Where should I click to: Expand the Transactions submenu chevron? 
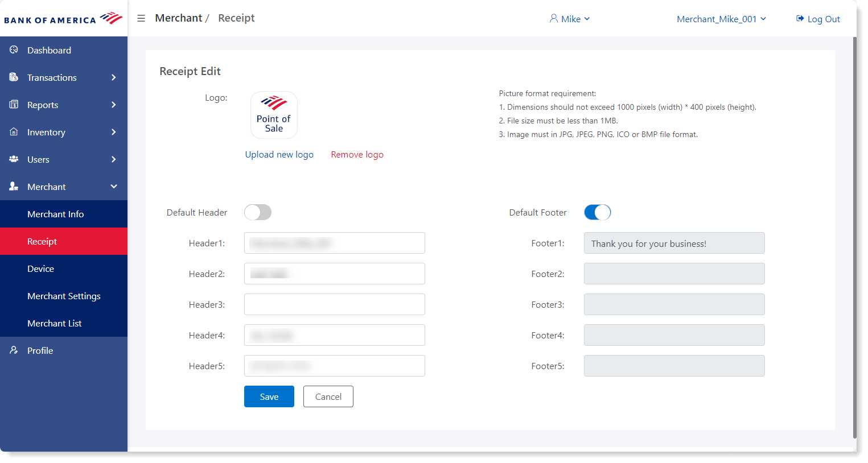click(x=114, y=77)
